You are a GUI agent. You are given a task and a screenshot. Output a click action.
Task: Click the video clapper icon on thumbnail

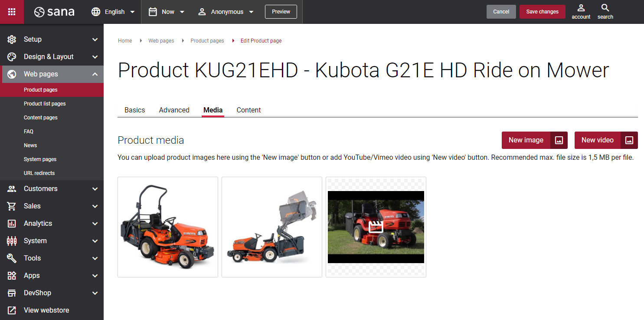point(376,227)
